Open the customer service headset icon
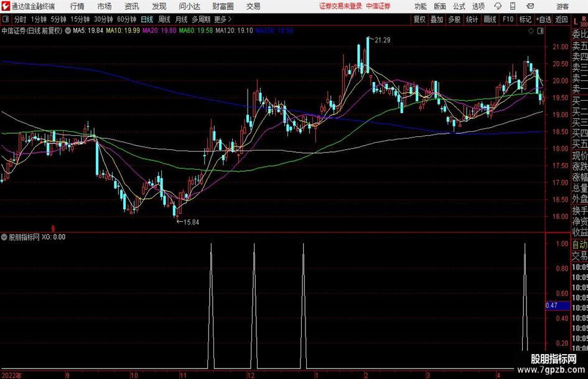Viewport: 588px width, 379px height. click(x=498, y=6)
